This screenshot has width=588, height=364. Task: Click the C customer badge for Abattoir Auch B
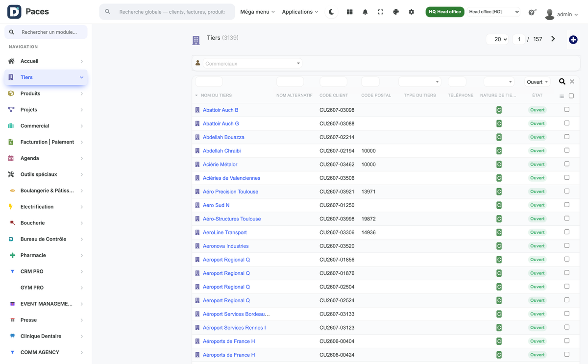tap(499, 110)
